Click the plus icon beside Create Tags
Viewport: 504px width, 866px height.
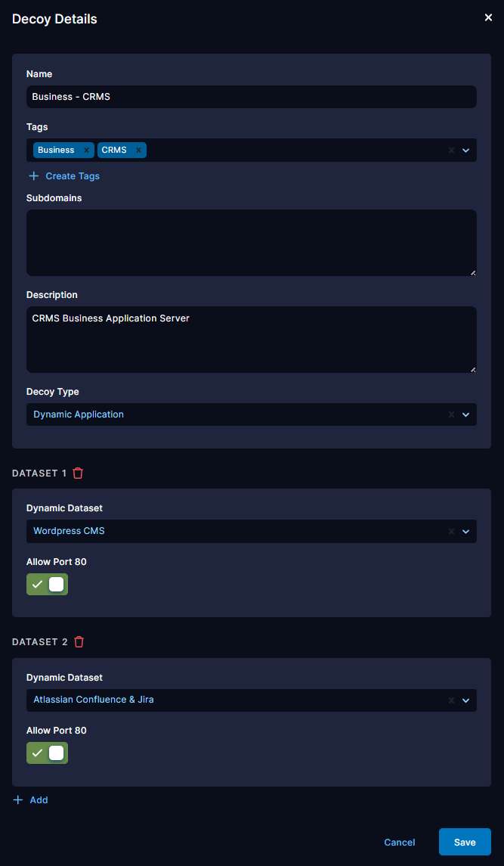tap(33, 175)
